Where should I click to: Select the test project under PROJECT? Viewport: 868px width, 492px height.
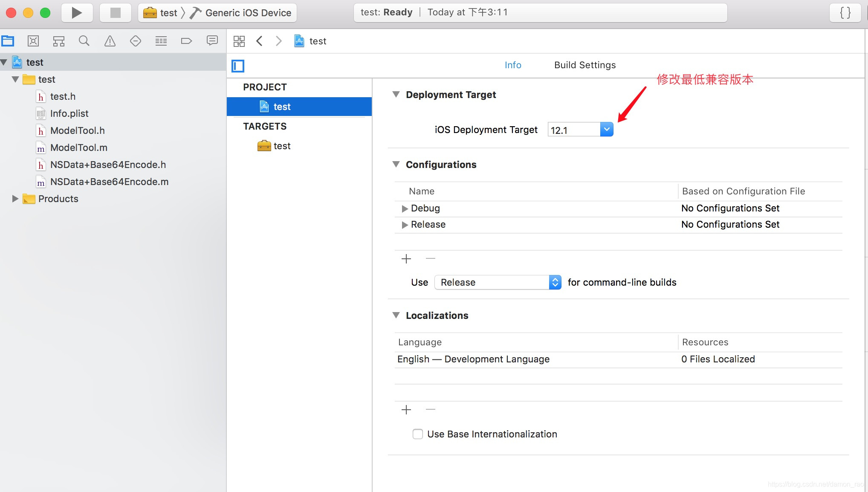(x=299, y=107)
